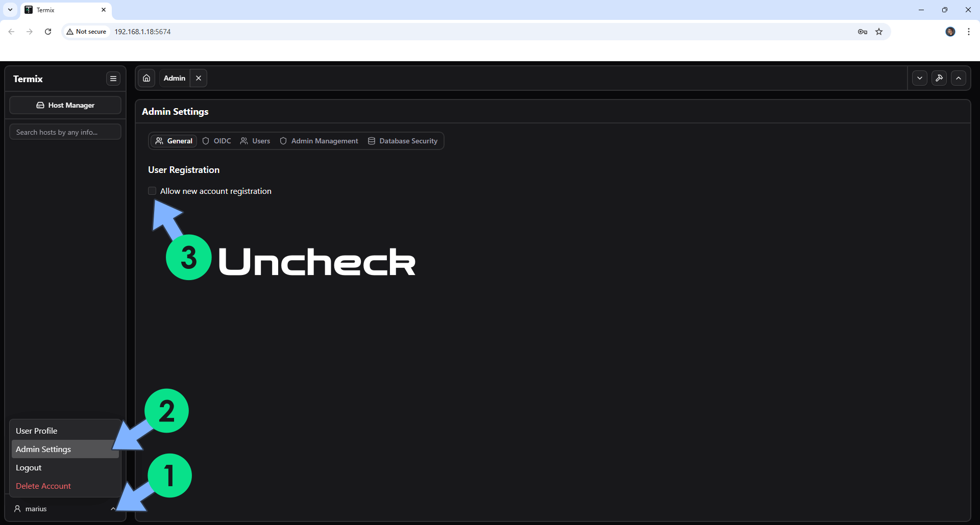
Task: Collapse the top bar with up chevron
Action: [x=959, y=78]
